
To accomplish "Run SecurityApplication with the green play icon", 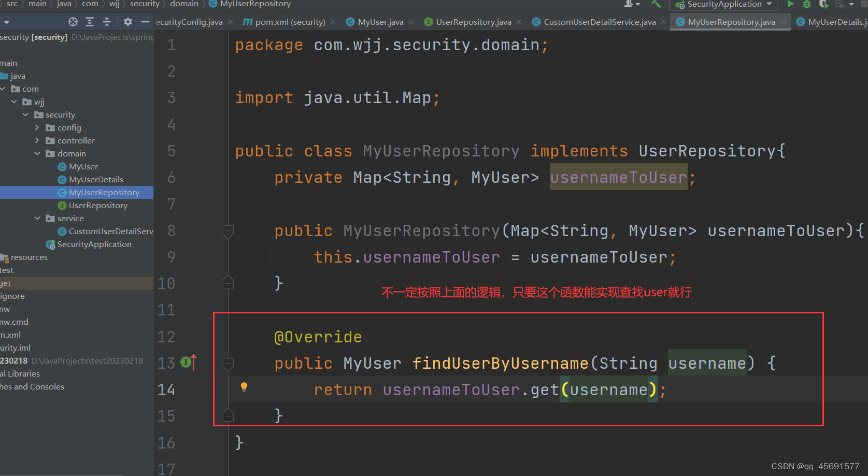I will (x=790, y=4).
